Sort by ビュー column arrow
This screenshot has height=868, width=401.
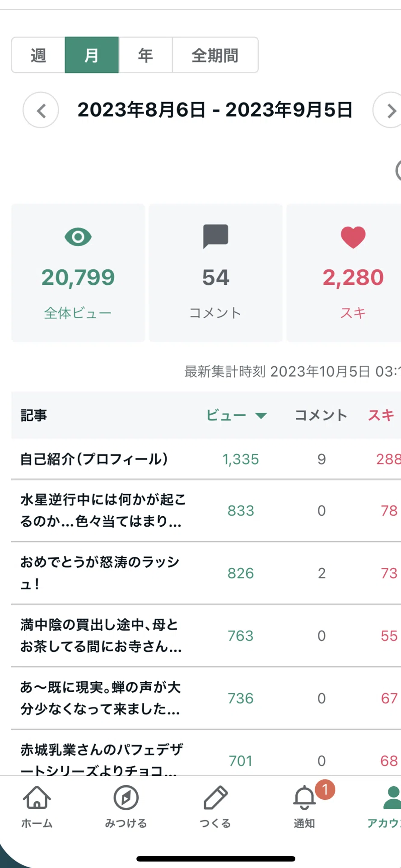click(x=261, y=415)
